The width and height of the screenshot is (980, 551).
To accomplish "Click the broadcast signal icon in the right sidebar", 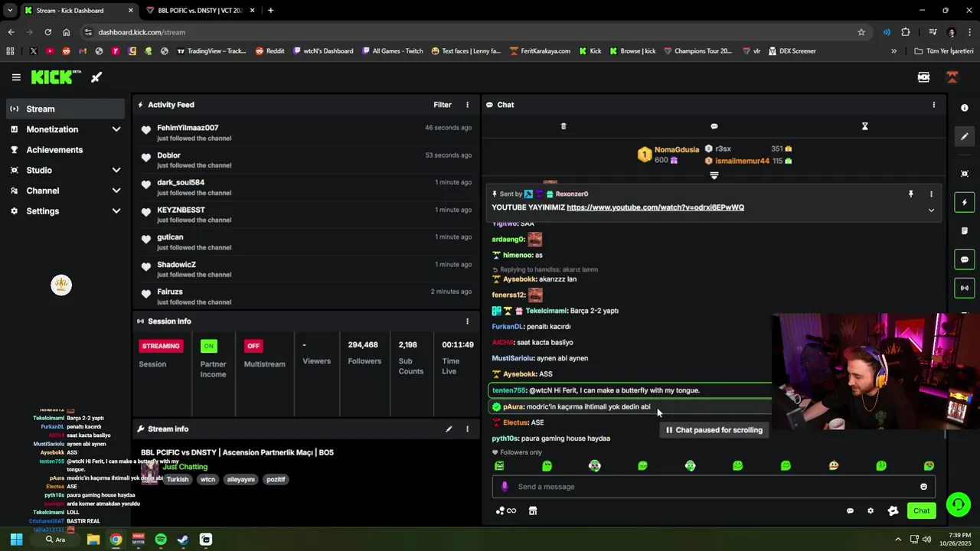I will (x=965, y=288).
